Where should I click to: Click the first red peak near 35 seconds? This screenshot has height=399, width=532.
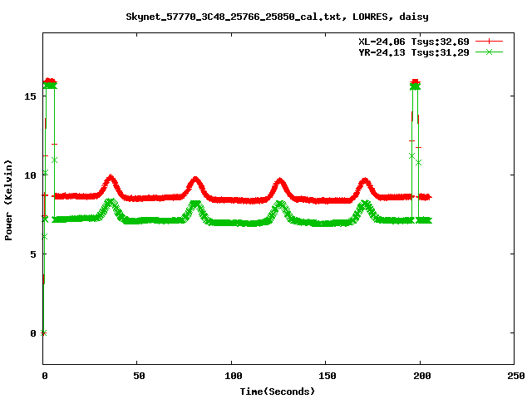(111, 178)
